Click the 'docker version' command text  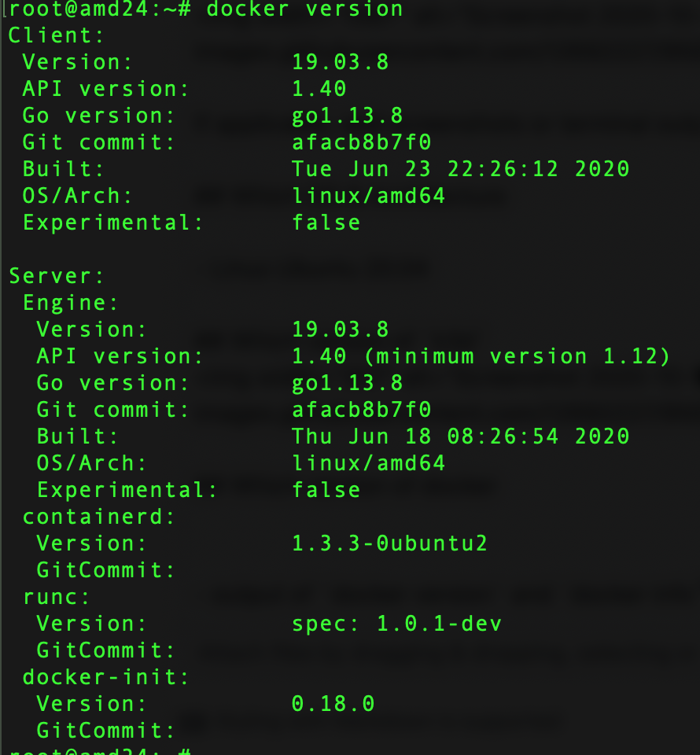tap(304, 9)
